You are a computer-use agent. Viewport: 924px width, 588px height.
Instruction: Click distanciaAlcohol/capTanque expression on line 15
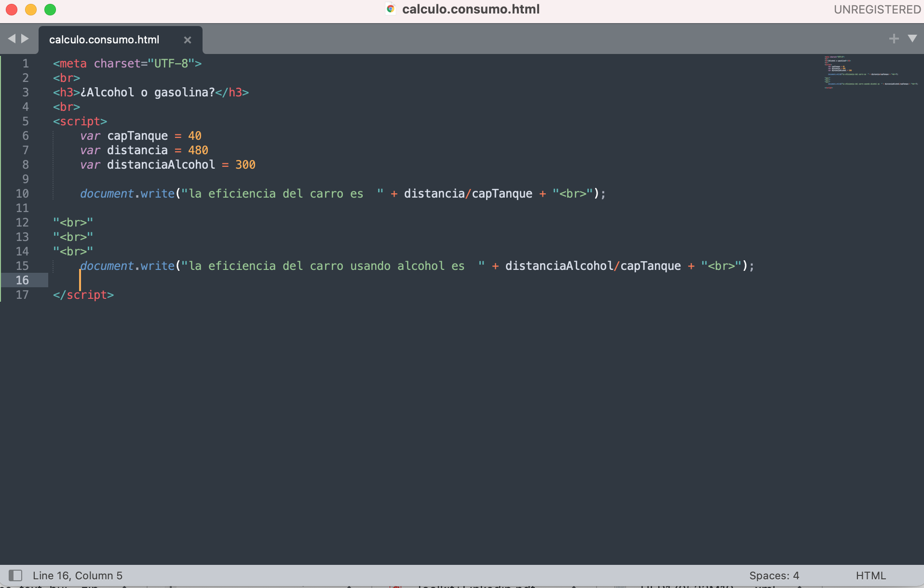(x=593, y=266)
